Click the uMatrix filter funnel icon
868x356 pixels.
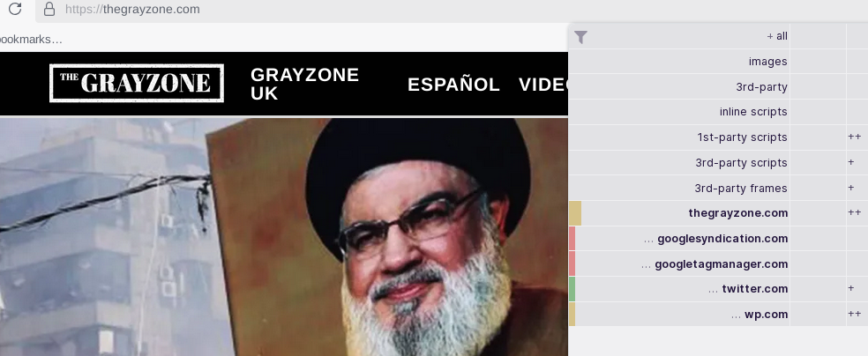[x=580, y=36]
